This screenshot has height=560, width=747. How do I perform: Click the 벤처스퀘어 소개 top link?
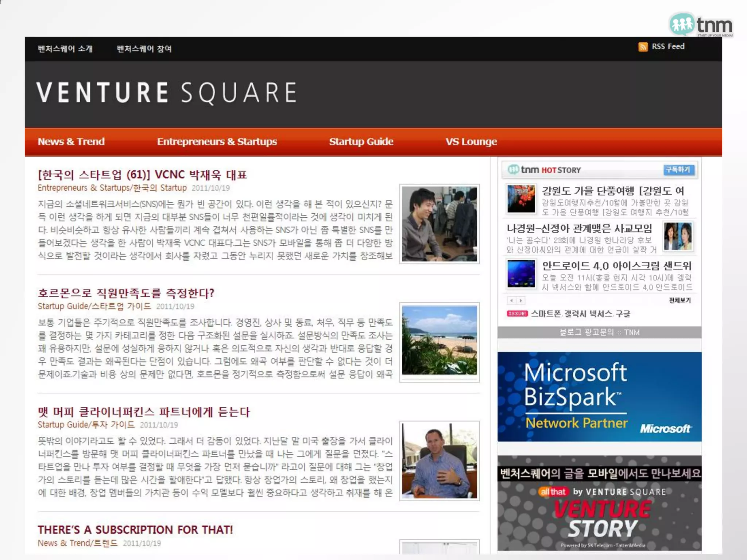[x=65, y=49]
